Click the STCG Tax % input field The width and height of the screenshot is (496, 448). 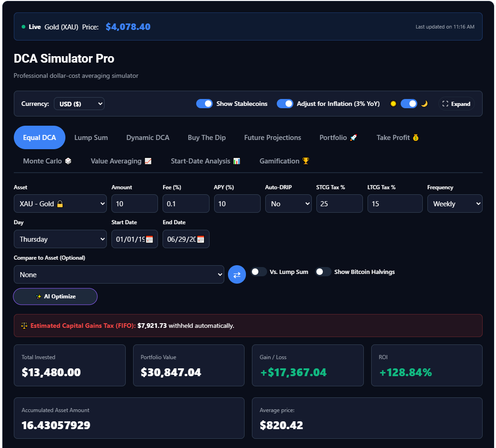pyautogui.click(x=339, y=204)
